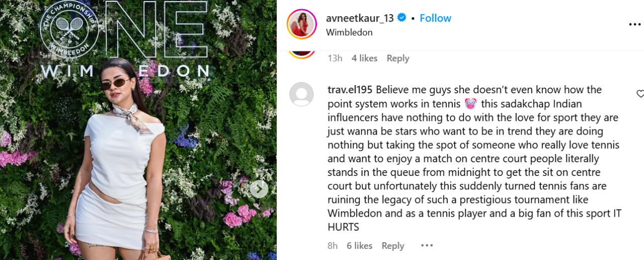Open trav.el195 username profile link
The height and width of the screenshot is (260, 644).
tap(350, 90)
